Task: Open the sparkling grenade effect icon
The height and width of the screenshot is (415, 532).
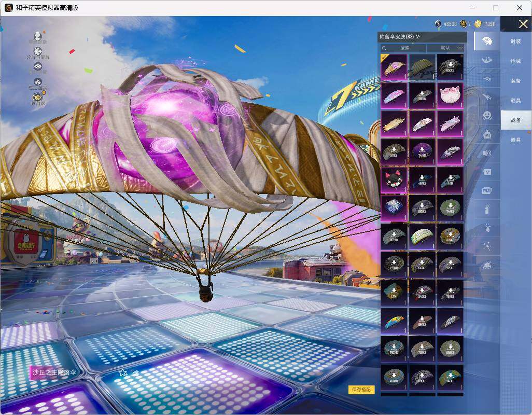Action: click(x=487, y=227)
